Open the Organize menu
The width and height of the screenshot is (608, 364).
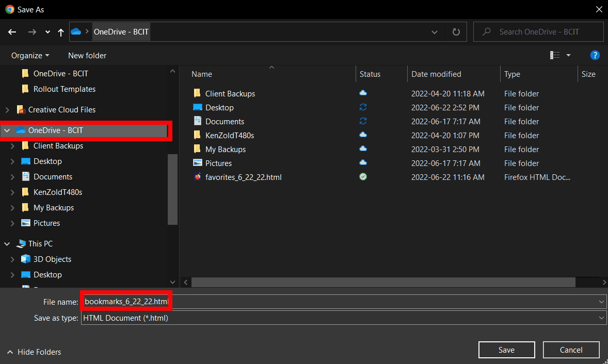pyautogui.click(x=30, y=55)
